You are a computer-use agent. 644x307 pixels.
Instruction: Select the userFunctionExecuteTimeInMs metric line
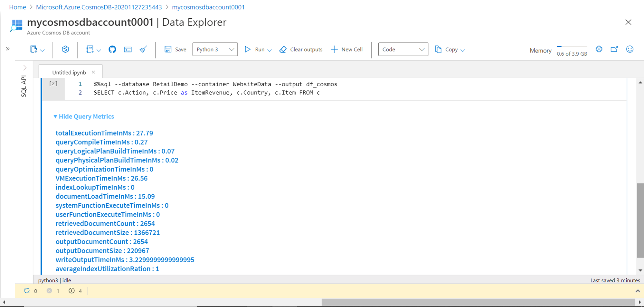tap(108, 214)
